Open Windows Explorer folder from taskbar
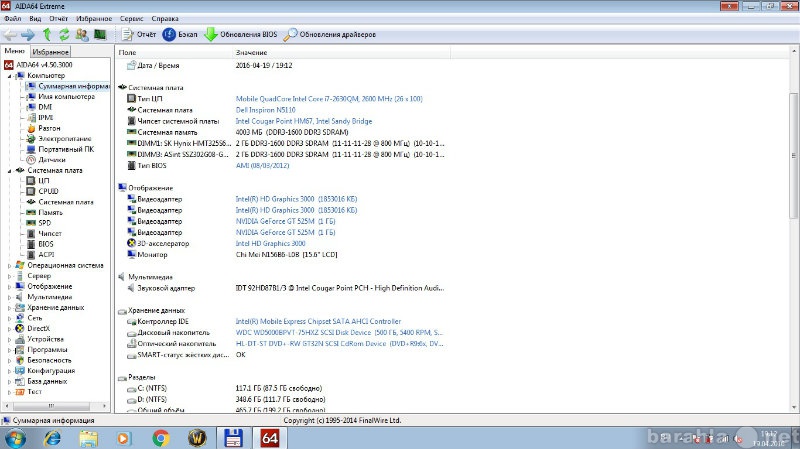Image resolution: width=800 pixels, height=449 pixels. pos(88,438)
